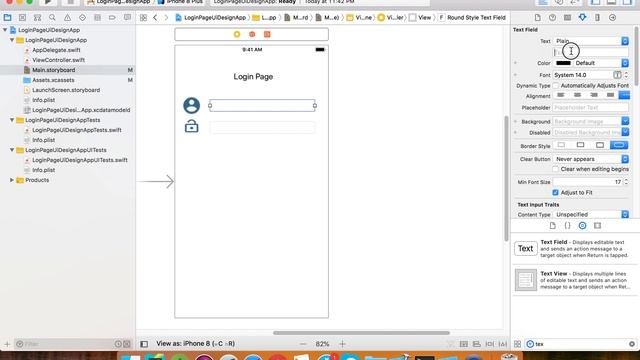The width and height of the screenshot is (640, 360).
Task: Set alignment to center
Action: (x=577, y=96)
